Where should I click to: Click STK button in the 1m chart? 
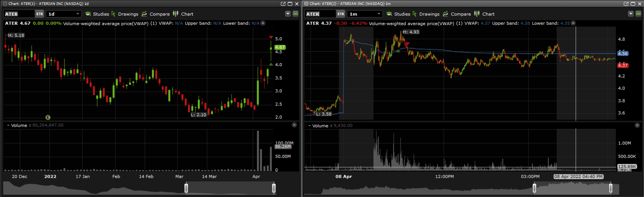[x=341, y=14]
